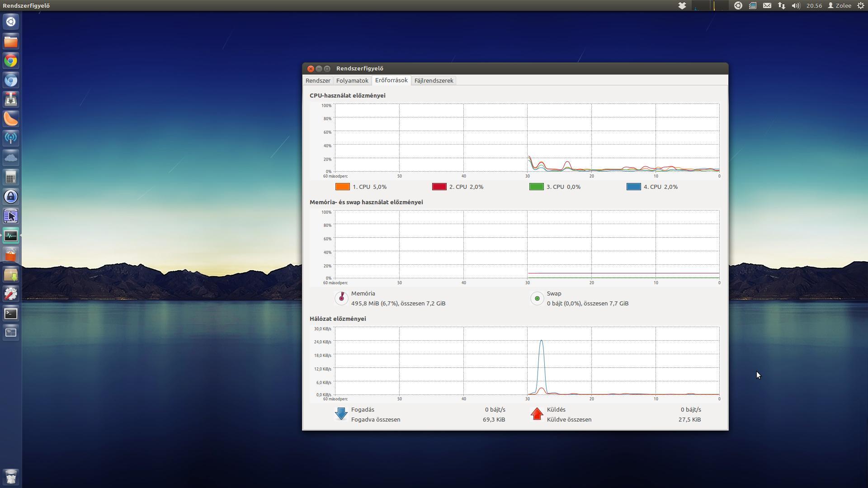
Task: Click the 20.56 clock in panel
Action: pos(814,5)
